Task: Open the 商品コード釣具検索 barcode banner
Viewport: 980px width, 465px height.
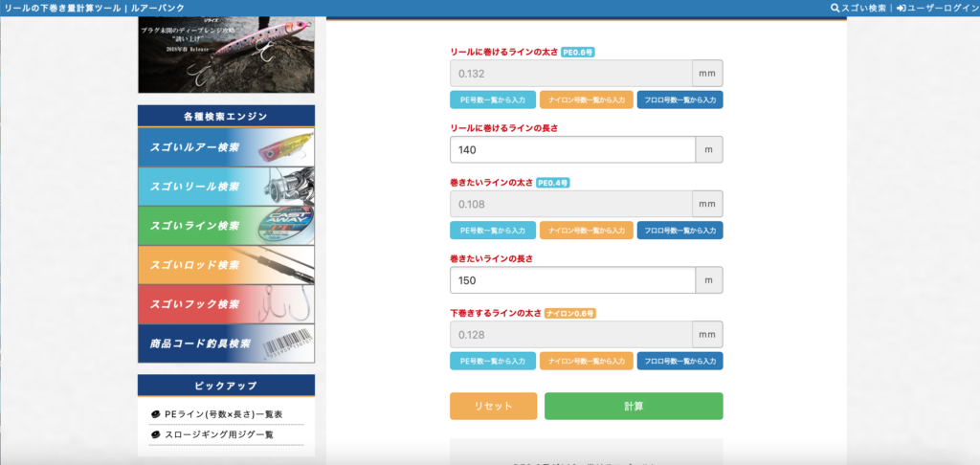Action: click(226, 343)
